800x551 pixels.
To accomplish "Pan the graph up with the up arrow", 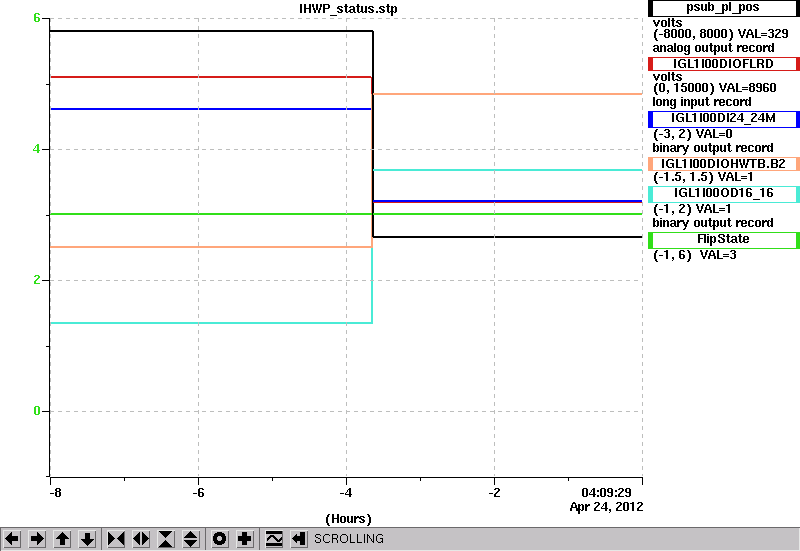I will pyautogui.click(x=62, y=539).
